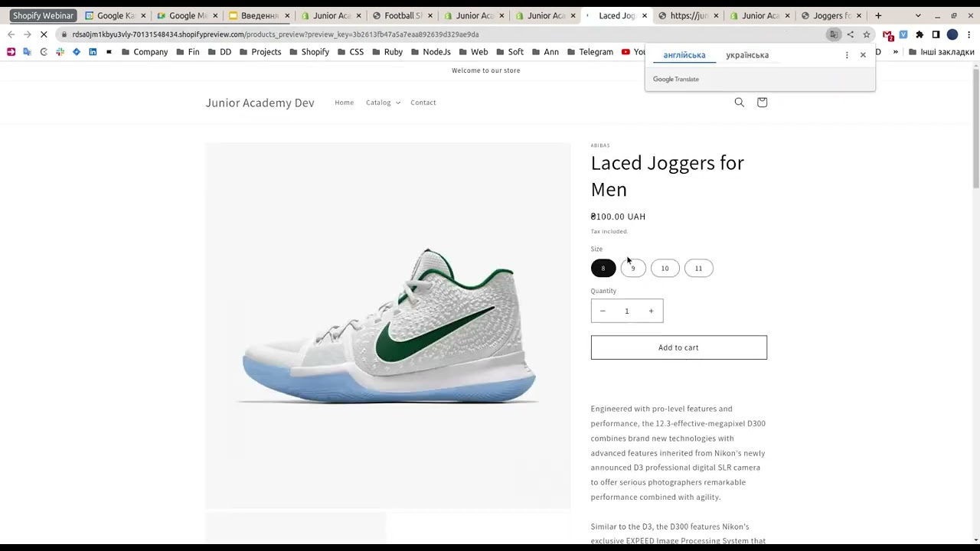The height and width of the screenshot is (551, 980).
Task: Open the NodeJs bookmarks folder
Action: pos(431,52)
